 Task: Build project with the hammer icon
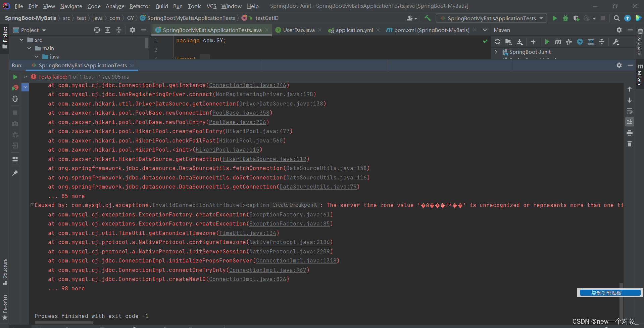coord(428,18)
